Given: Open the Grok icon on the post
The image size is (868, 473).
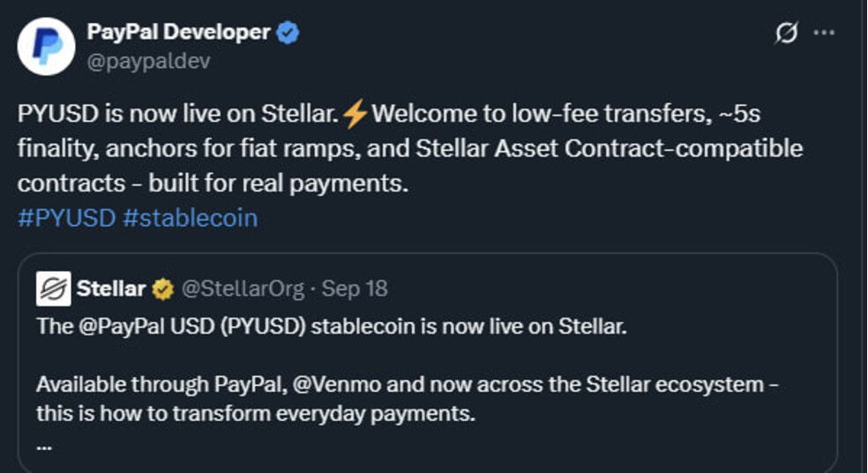Looking at the screenshot, I should (785, 34).
